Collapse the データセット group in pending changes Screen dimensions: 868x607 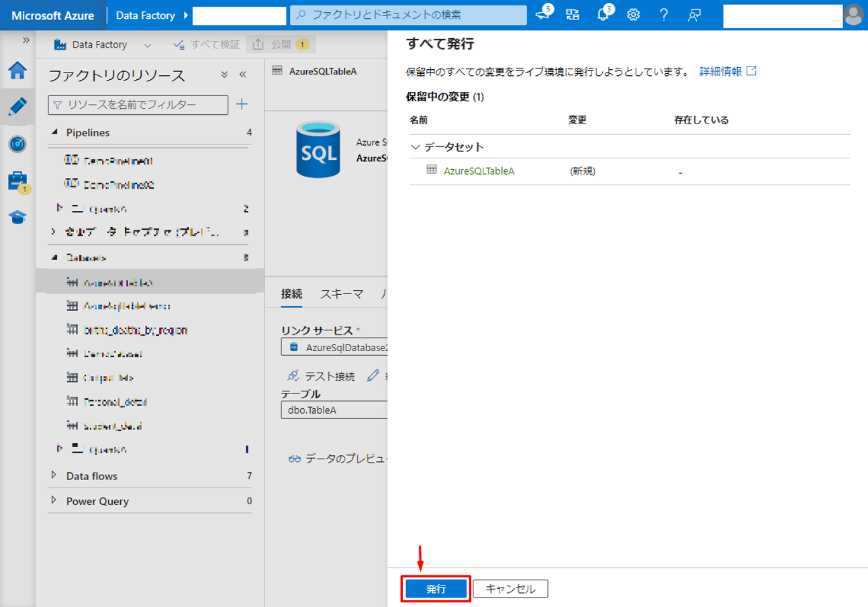(x=416, y=146)
